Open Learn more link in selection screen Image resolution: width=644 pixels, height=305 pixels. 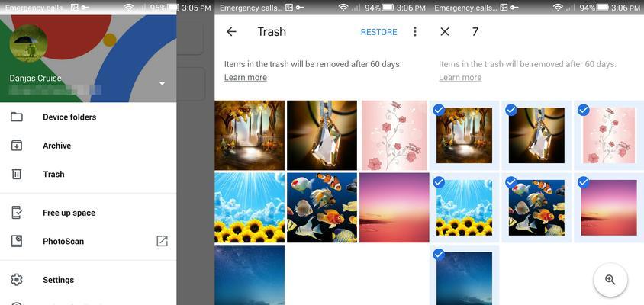pyautogui.click(x=460, y=78)
